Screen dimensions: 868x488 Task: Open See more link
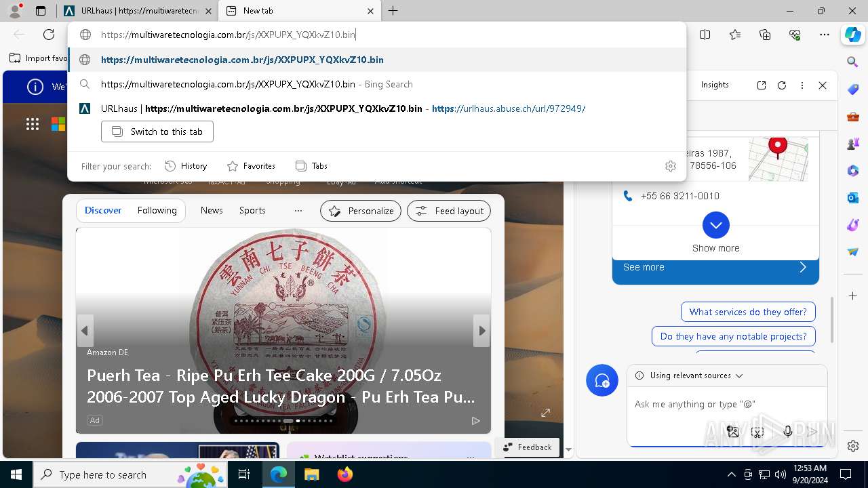point(715,267)
